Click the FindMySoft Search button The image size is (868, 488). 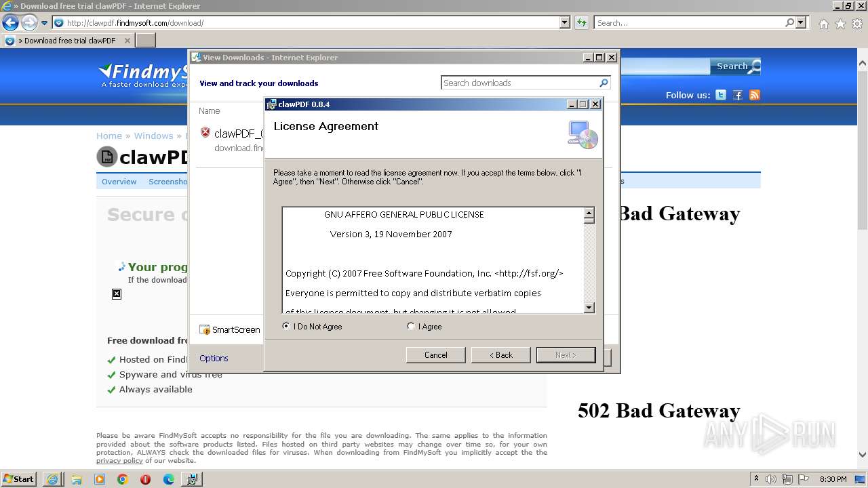coord(735,66)
